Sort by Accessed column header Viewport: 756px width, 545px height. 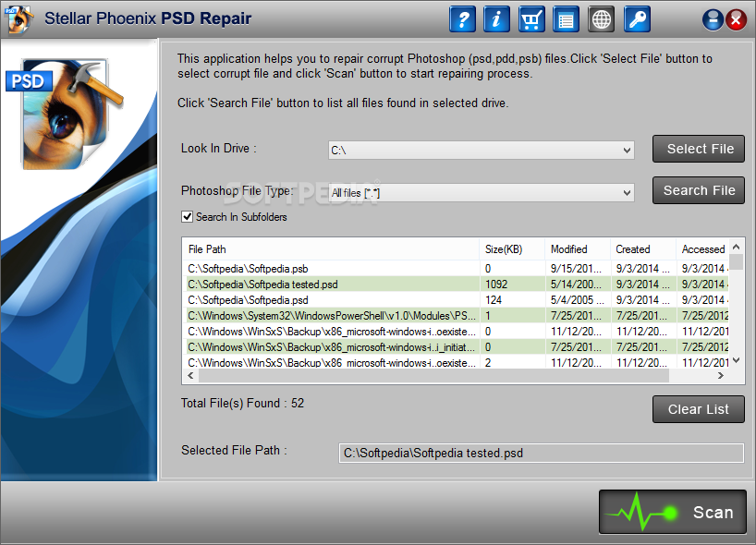point(702,249)
